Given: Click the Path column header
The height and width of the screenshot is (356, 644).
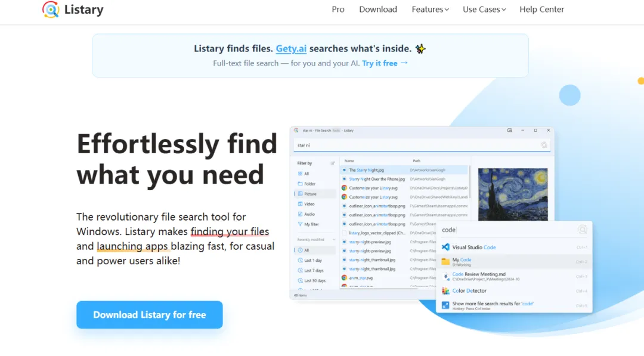Looking at the screenshot, I should click(x=416, y=161).
